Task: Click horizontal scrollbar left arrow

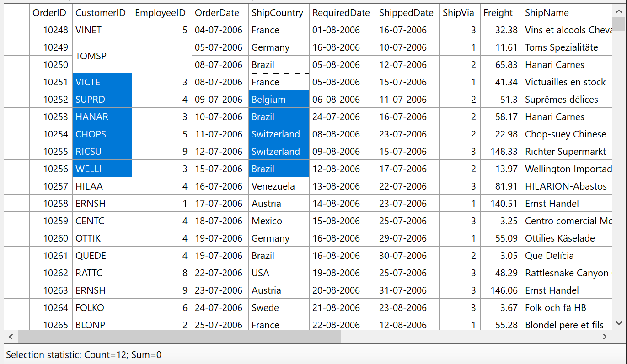Action: pyautogui.click(x=11, y=337)
